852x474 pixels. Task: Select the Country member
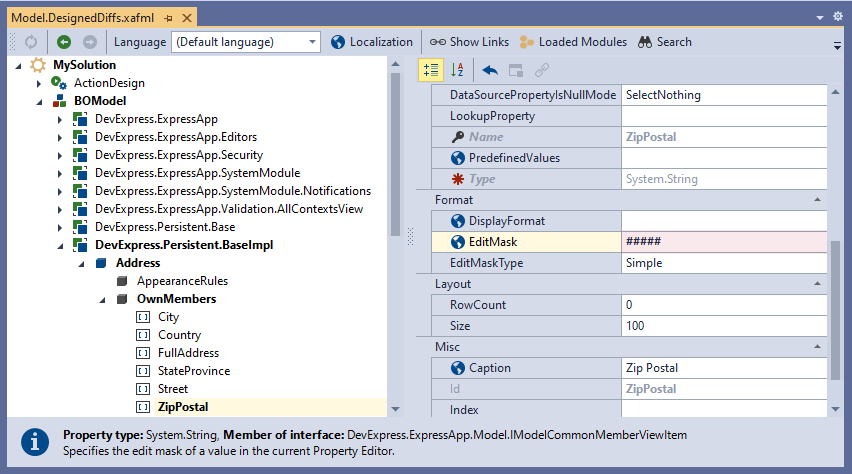[x=179, y=335]
